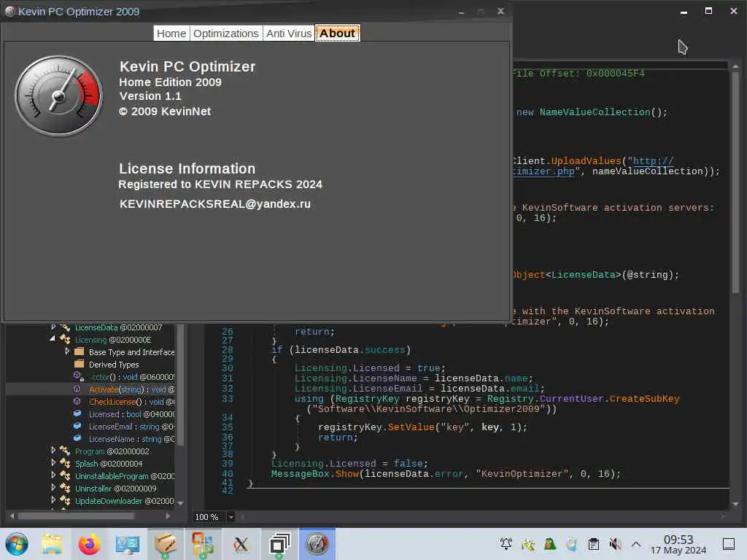This screenshot has width=747, height=560.
Task: Click the LicenseName field icon
Action: click(77, 438)
